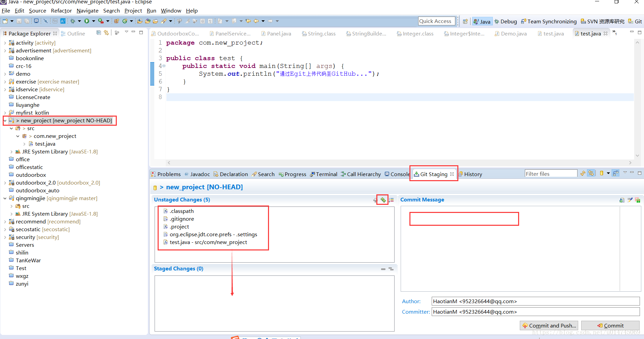Collapse the qingmingjie project node
Viewport: 644px width, 339px height.
pos(5,198)
